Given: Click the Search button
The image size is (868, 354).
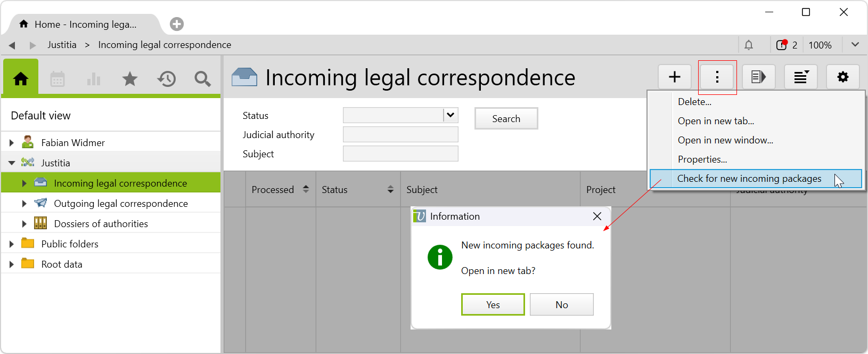Looking at the screenshot, I should [506, 119].
